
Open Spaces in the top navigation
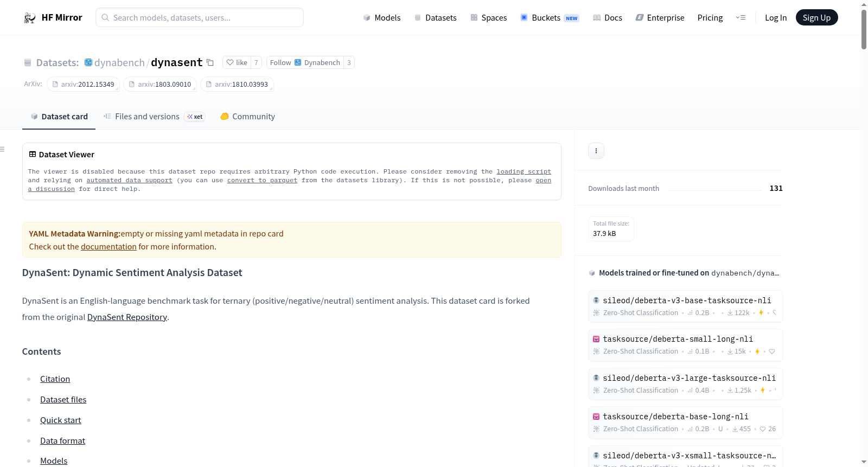coord(488,17)
